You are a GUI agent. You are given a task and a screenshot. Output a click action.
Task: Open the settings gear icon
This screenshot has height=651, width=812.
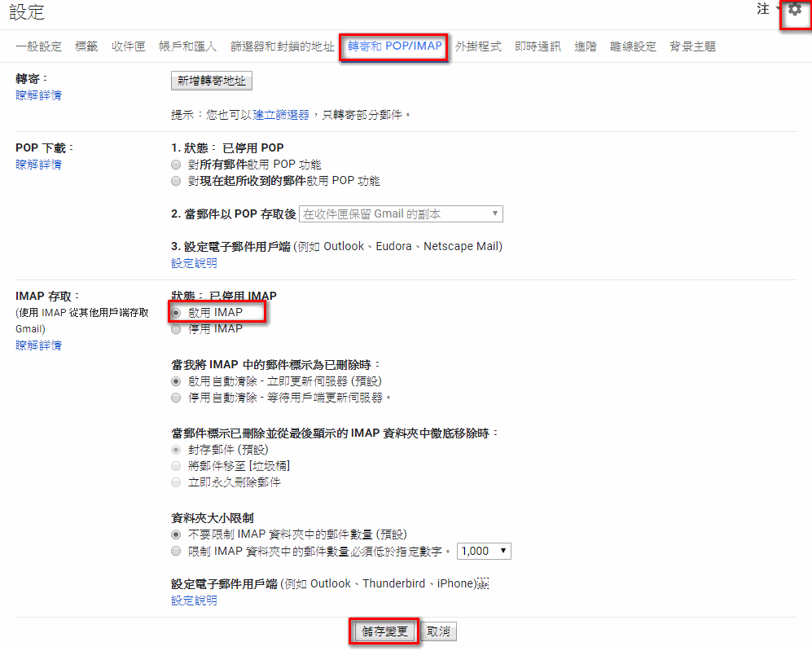794,9
